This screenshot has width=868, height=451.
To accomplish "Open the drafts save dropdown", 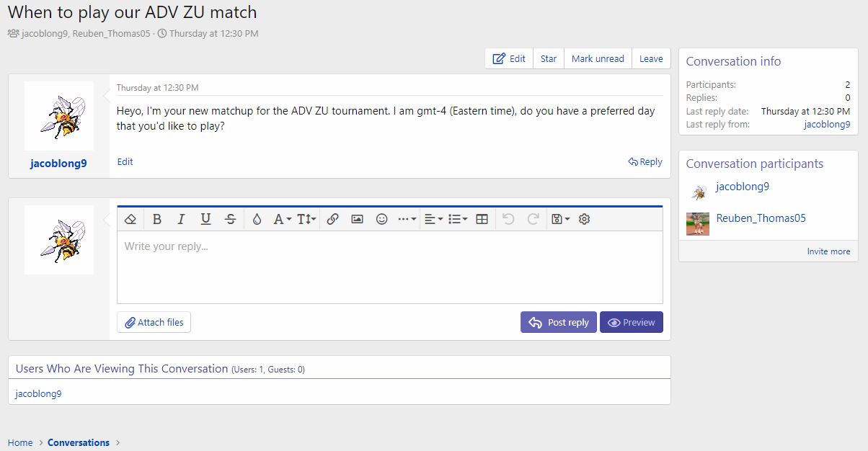I will tap(560, 219).
